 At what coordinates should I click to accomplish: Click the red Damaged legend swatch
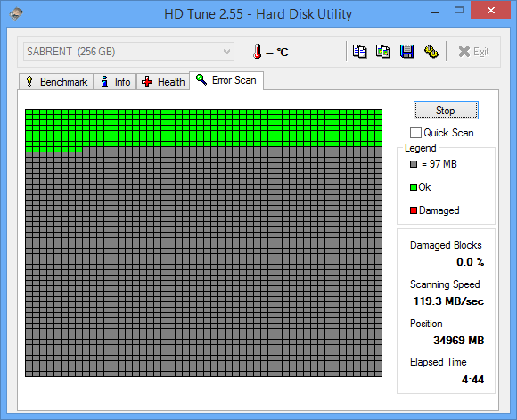point(413,210)
